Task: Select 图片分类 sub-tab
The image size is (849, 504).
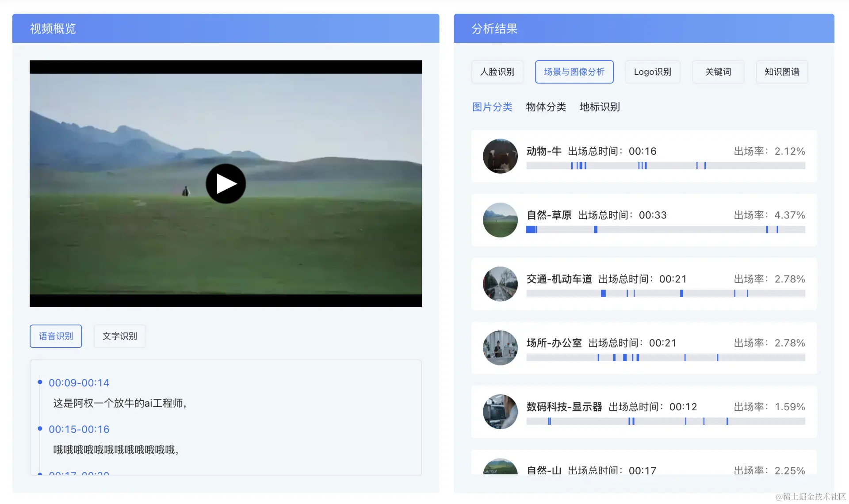Action: tap(492, 107)
